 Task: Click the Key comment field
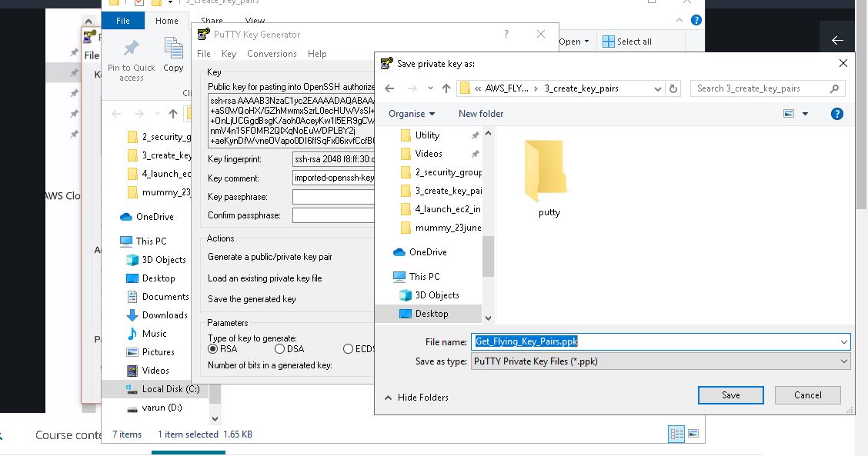[333, 178]
